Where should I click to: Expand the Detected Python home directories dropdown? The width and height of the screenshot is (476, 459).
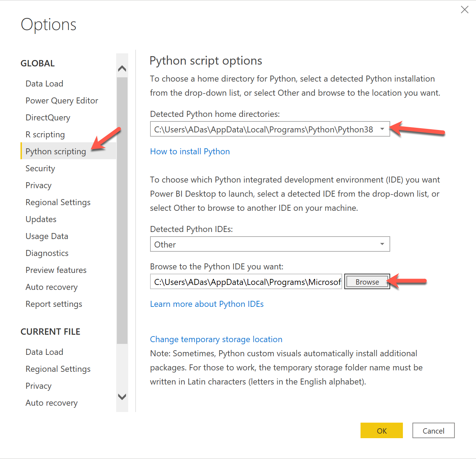coord(382,129)
